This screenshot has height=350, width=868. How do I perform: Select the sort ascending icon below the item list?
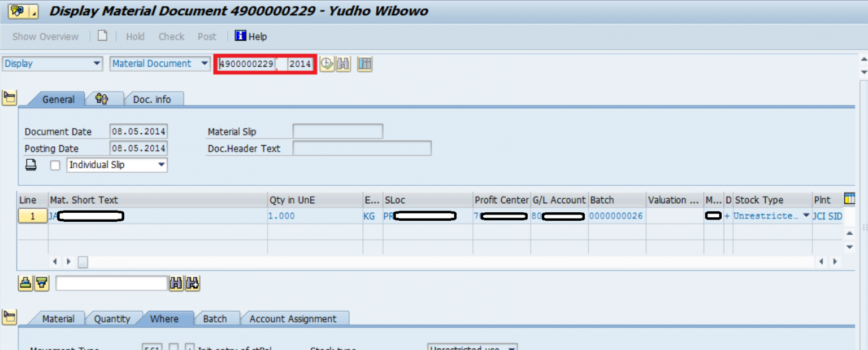point(25,283)
